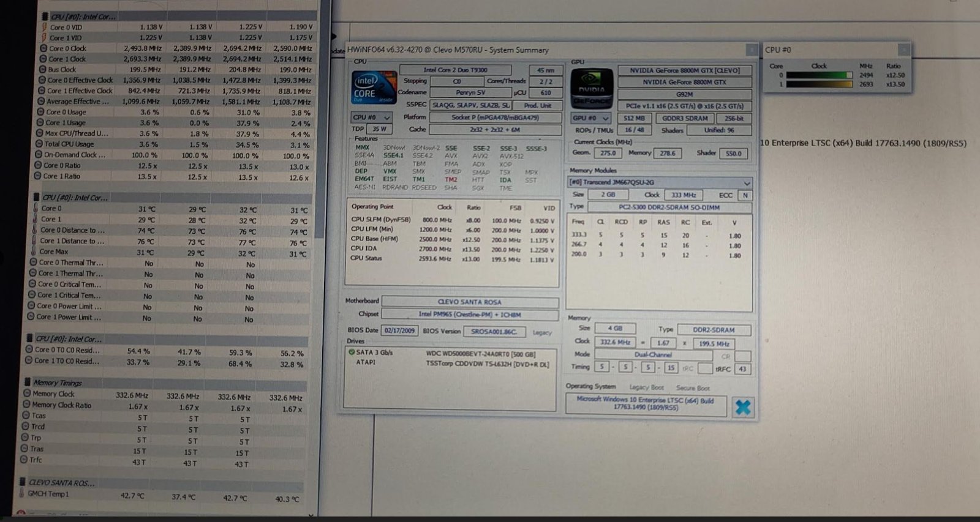Screen dimensions: 980x522
Task: Click the BIOS Date 02/17/2009 field
Action: [399, 330]
